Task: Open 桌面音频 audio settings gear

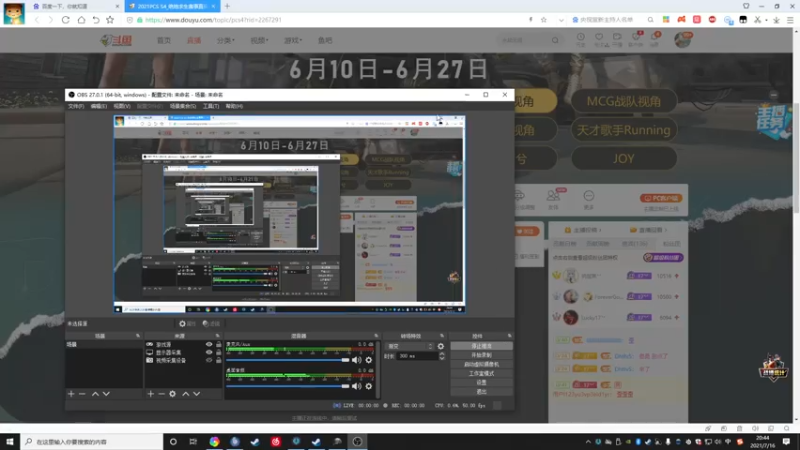Action: (368, 386)
